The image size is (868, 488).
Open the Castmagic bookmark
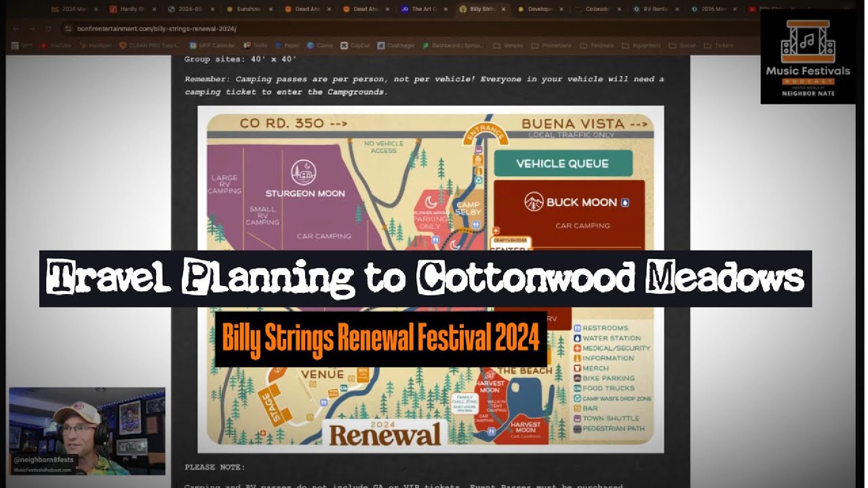(x=397, y=45)
